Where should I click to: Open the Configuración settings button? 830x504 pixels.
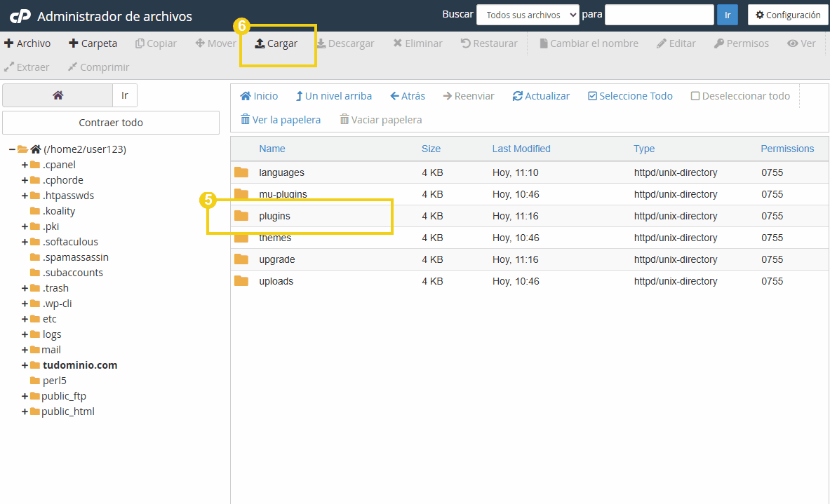pos(788,15)
